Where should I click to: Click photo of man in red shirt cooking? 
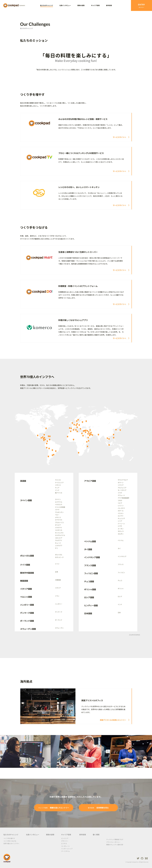76,751
